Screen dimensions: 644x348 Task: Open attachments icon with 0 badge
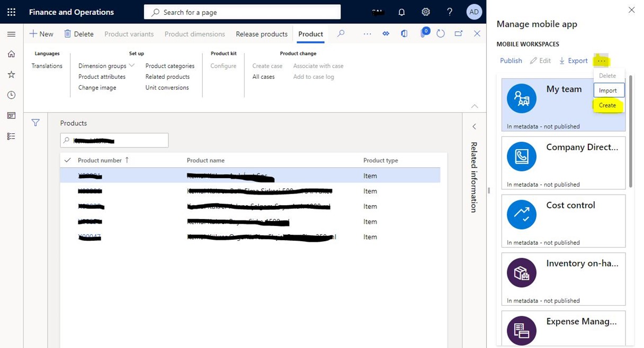pos(424,33)
